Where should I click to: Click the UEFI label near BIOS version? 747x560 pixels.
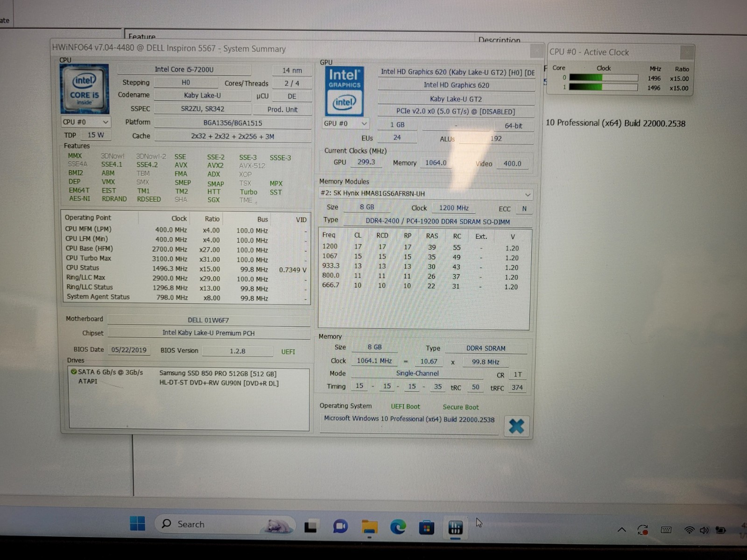(x=288, y=352)
